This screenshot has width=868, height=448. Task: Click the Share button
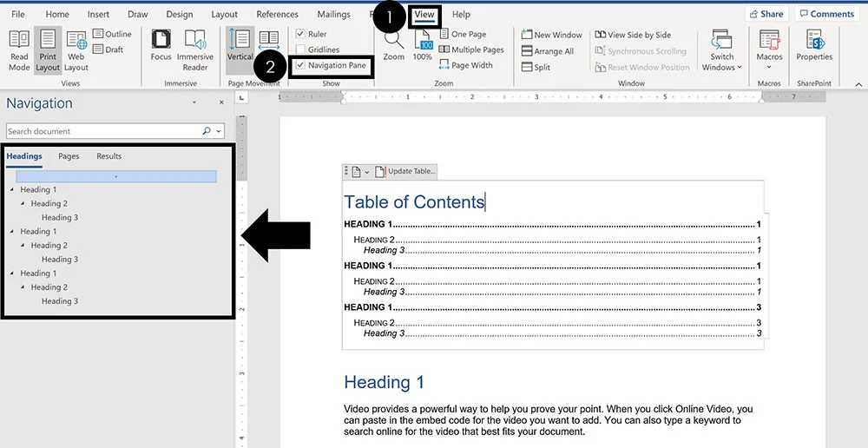pos(766,14)
